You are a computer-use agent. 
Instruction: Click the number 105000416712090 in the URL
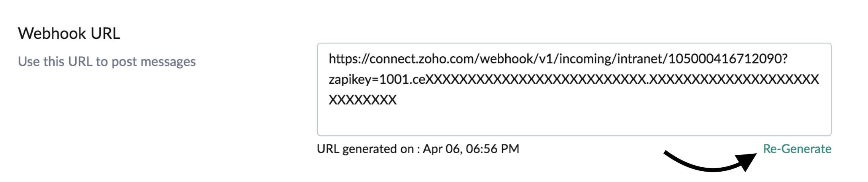click(x=725, y=59)
